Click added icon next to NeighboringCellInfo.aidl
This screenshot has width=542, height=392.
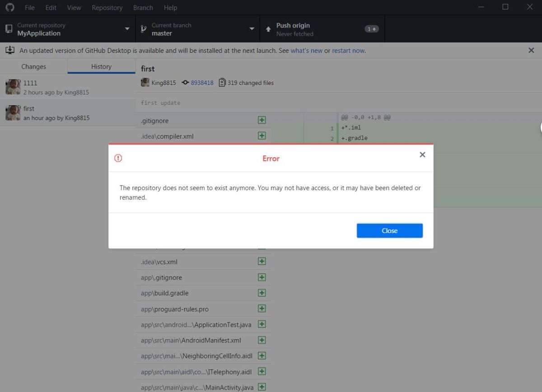pyautogui.click(x=262, y=355)
